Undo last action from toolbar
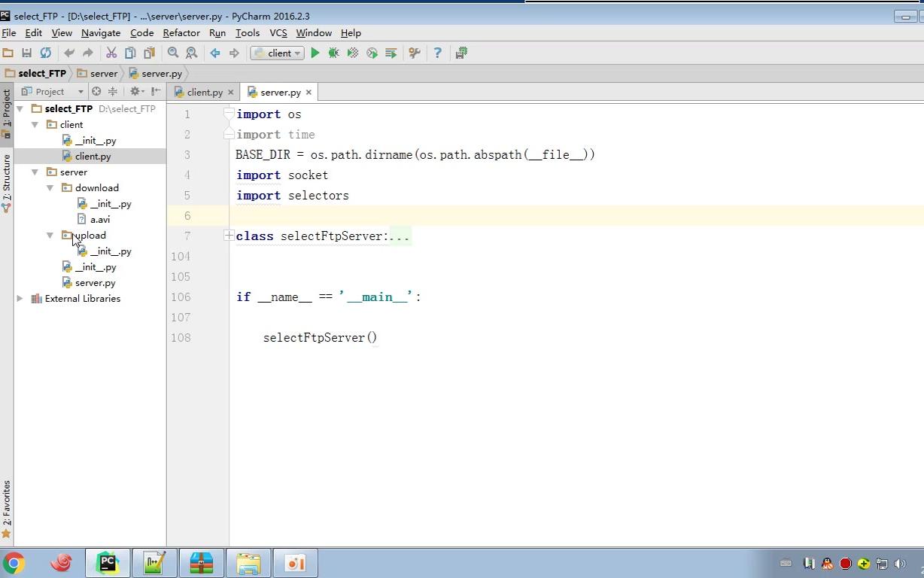The height and width of the screenshot is (578, 924). pyautogui.click(x=68, y=53)
